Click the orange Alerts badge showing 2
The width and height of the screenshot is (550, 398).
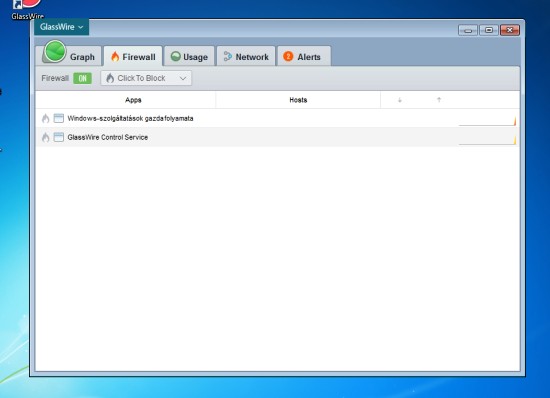(288, 56)
